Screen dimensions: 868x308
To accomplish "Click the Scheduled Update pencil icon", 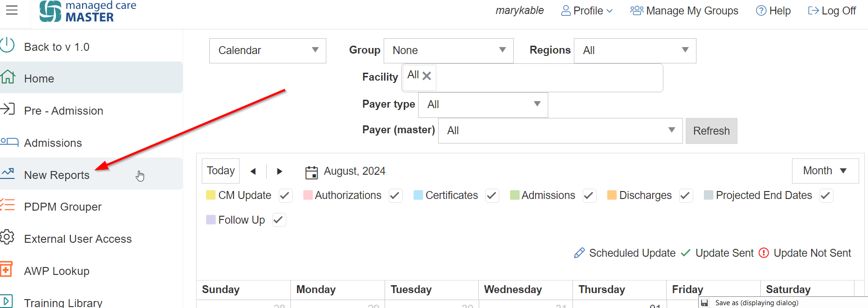I will click(579, 253).
